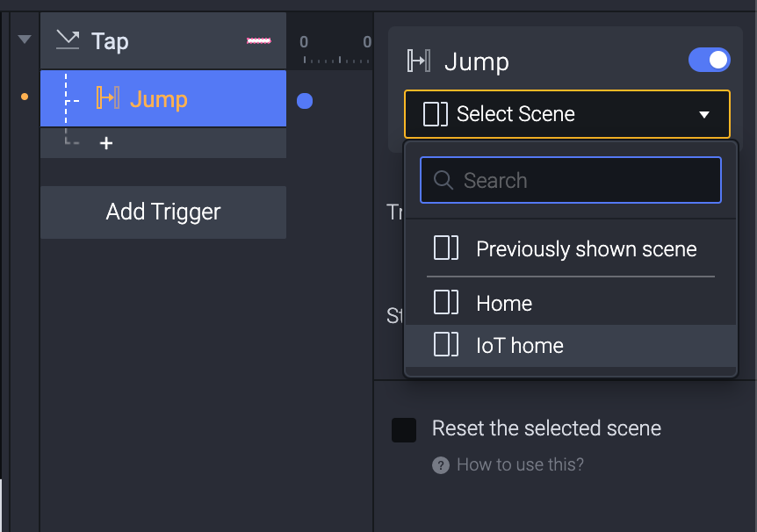Click the scene icon beside Home

click(x=446, y=303)
